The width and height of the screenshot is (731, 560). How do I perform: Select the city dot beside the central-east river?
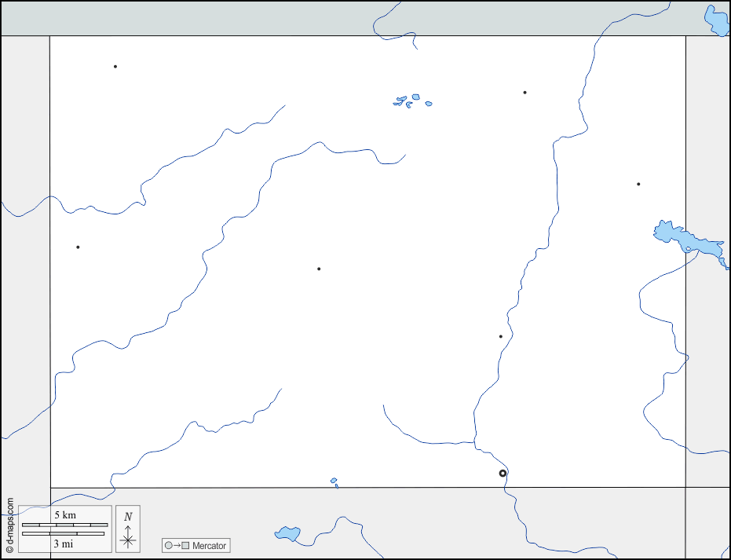500,336
